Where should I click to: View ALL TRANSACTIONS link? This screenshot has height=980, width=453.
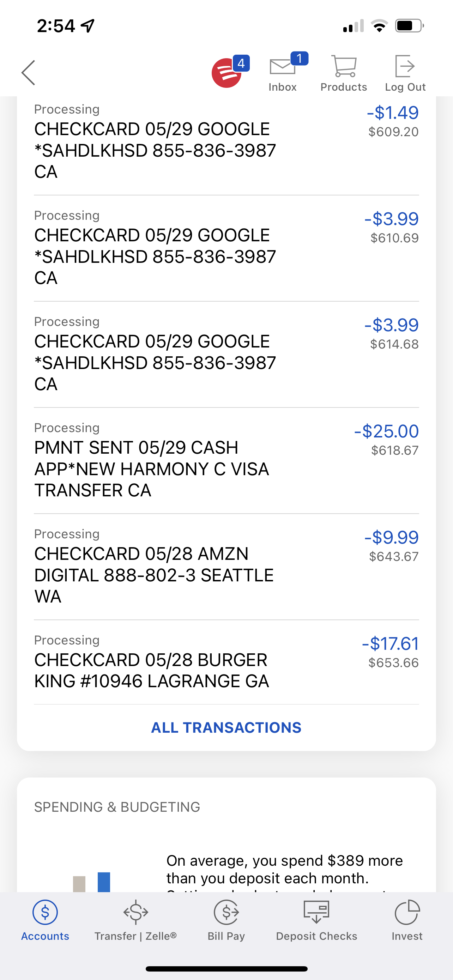[226, 727]
